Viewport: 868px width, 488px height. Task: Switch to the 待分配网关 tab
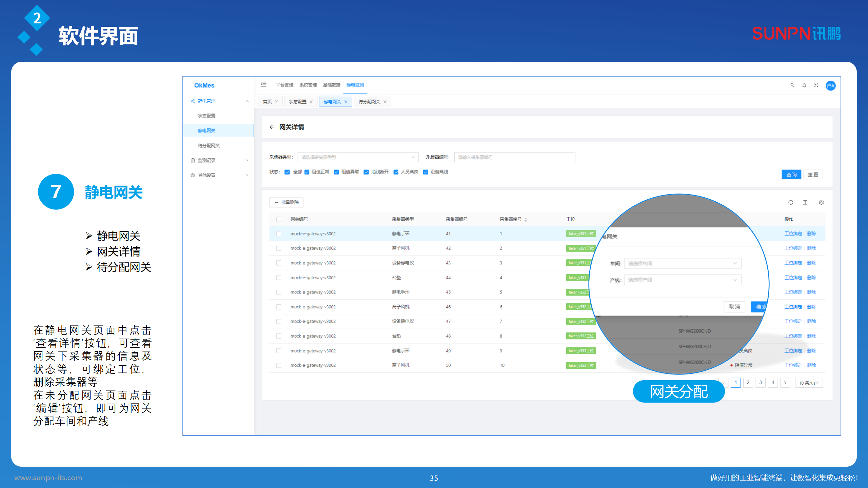(x=369, y=102)
